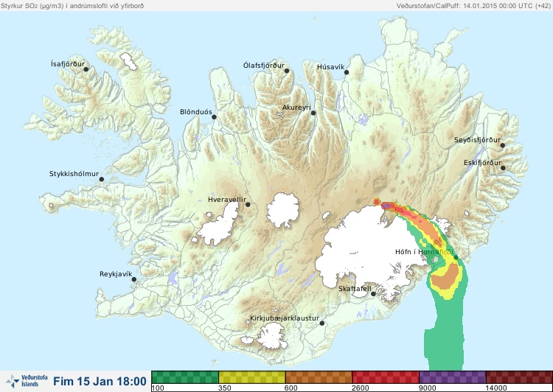Click the Höfn í Hornafirði marker dot
This screenshot has width=553, height=392.
coord(456,258)
